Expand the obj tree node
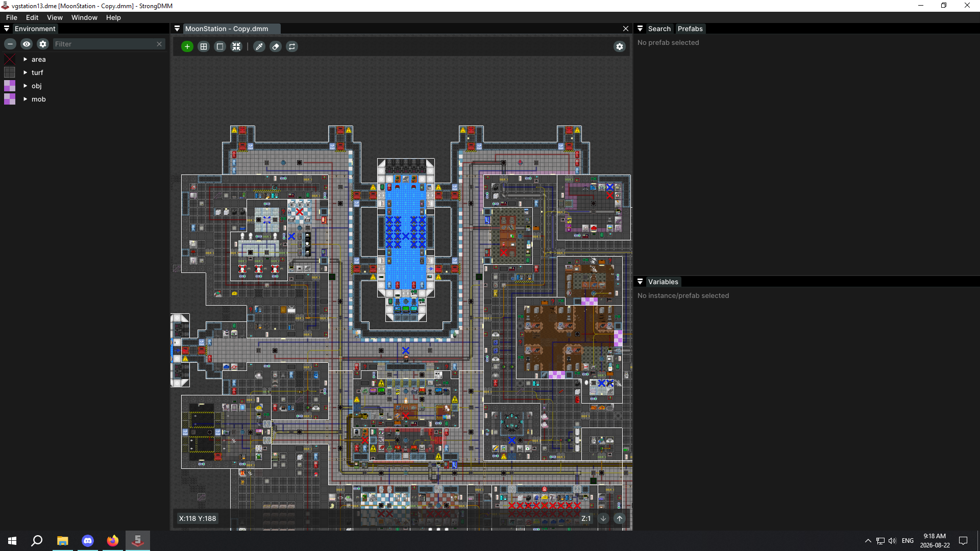 [25, 86]
